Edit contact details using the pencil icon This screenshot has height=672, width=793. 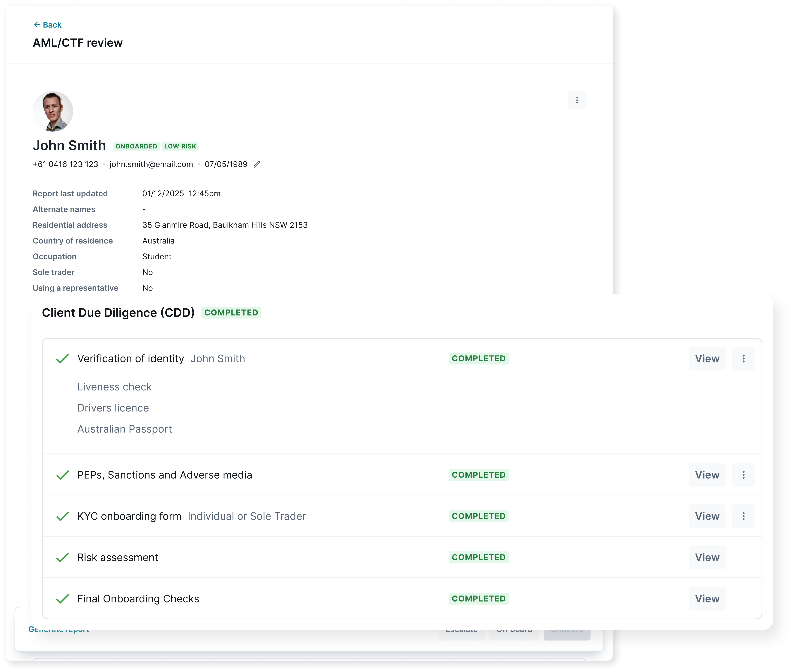256,164
